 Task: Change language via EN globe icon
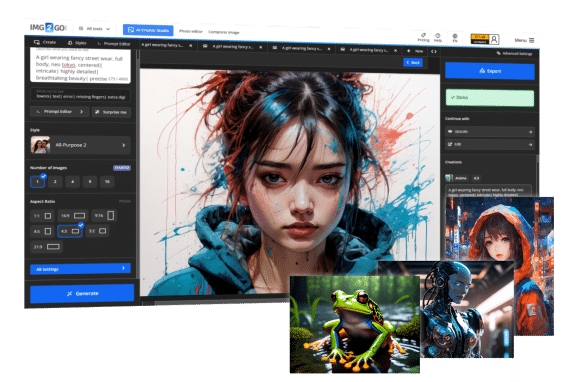[x=455, y=38]
